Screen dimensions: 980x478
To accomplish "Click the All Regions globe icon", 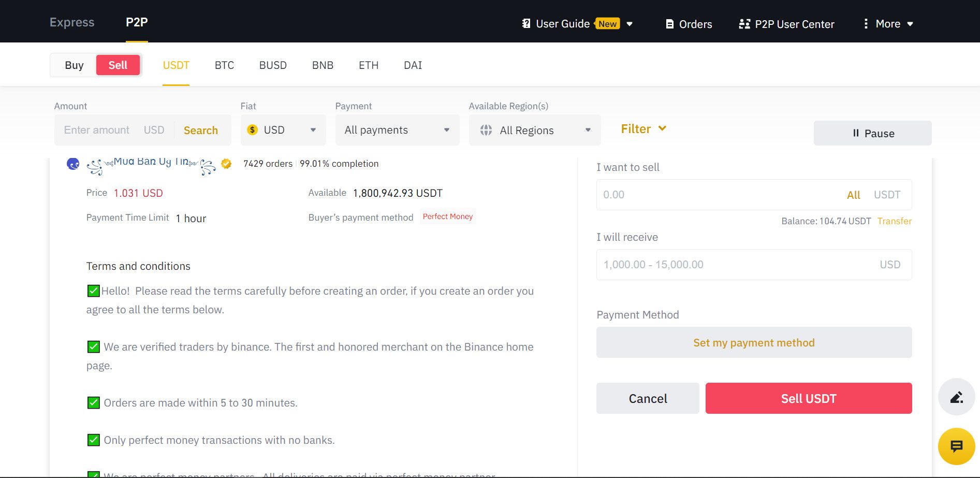I will pos(486,130).
